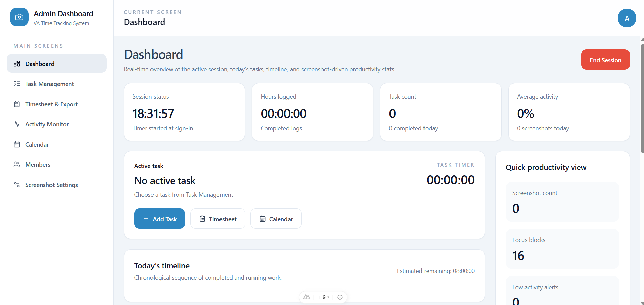Open Task Management from the sidebar
This screenshot has width=644, height=305.
(x=49, y=84)
